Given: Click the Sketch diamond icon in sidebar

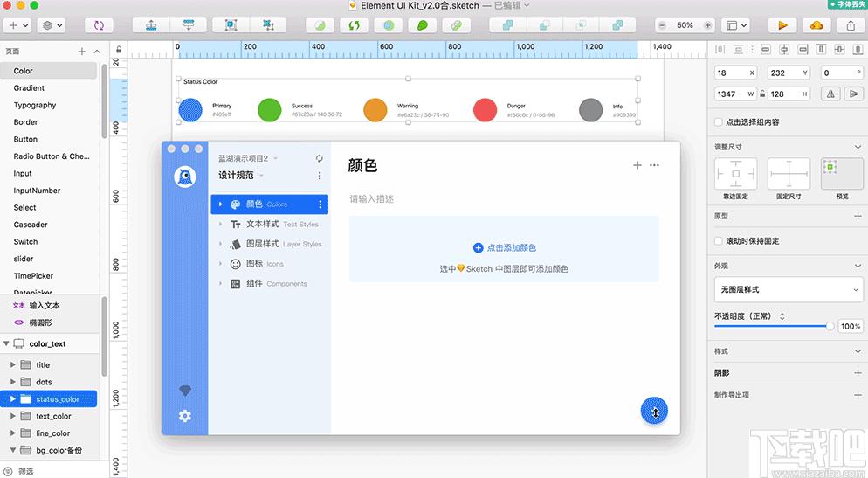Looking at the screenshot, I should pyautogui.click(x=185, y=391).
